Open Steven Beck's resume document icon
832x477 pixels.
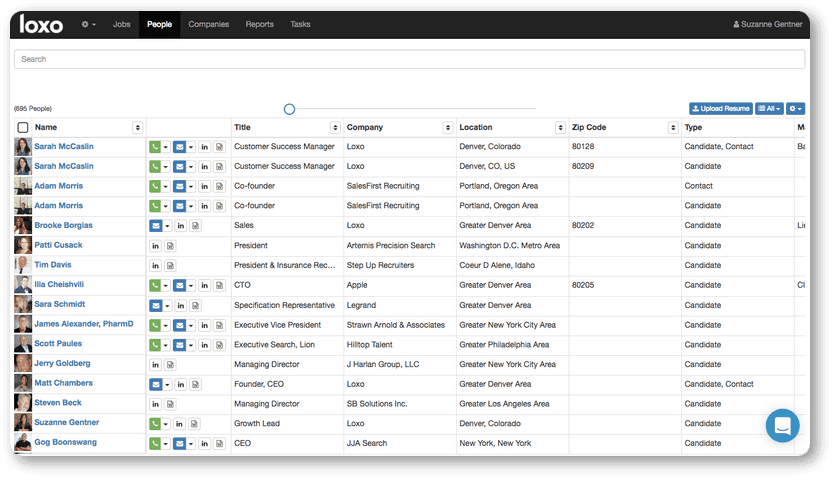coord(170,404)
